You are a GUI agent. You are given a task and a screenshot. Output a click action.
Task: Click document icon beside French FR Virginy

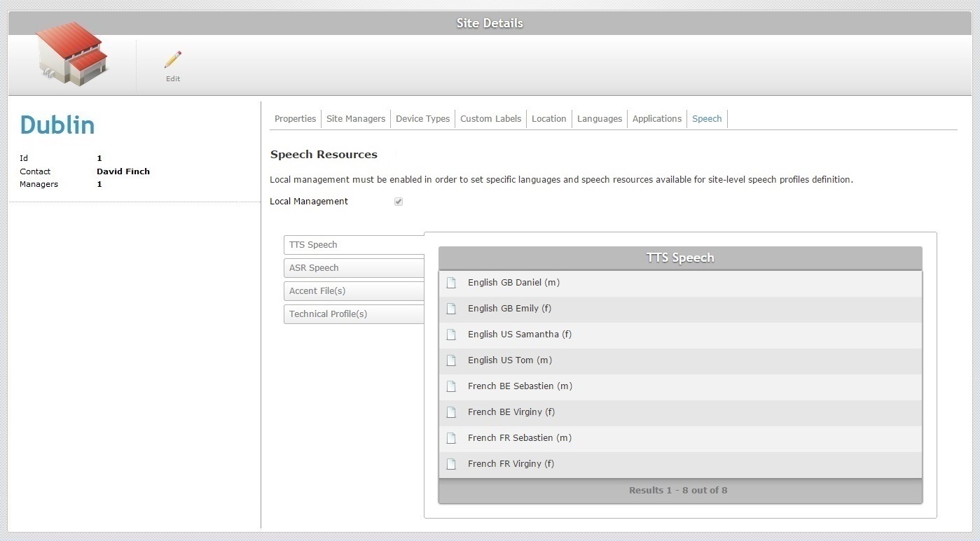(451, 464)
